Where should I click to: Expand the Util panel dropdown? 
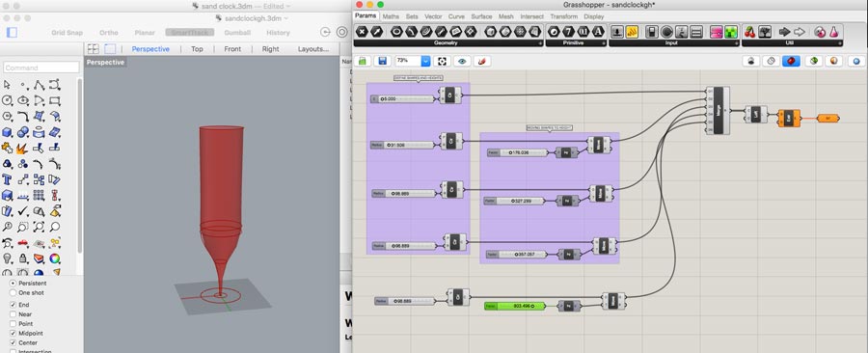click(841, 43)
